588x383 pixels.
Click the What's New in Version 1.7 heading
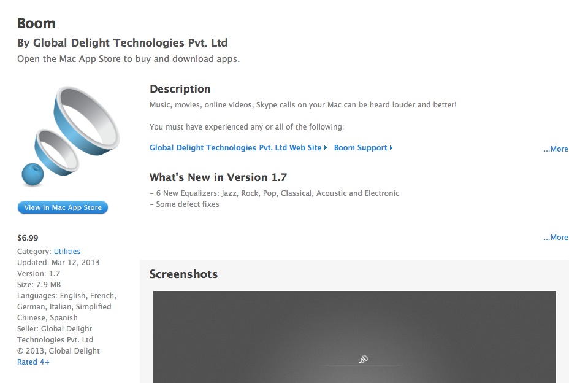pos(218,177)
